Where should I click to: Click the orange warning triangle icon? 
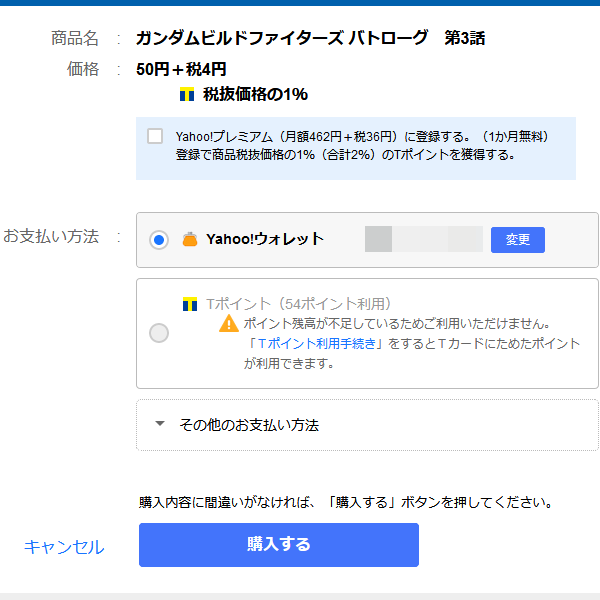(229, 323)
